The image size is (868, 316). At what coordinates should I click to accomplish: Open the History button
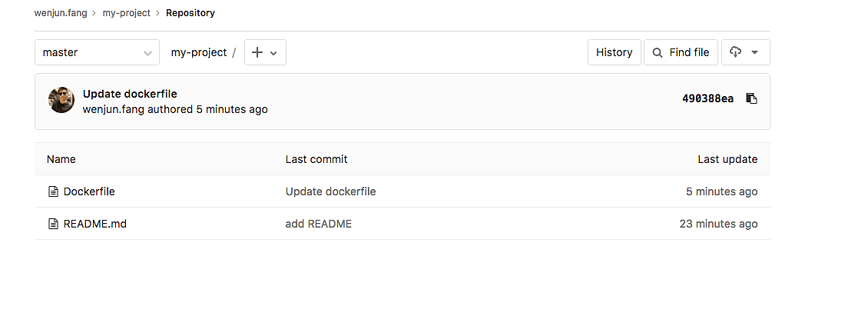pos(614,52)
